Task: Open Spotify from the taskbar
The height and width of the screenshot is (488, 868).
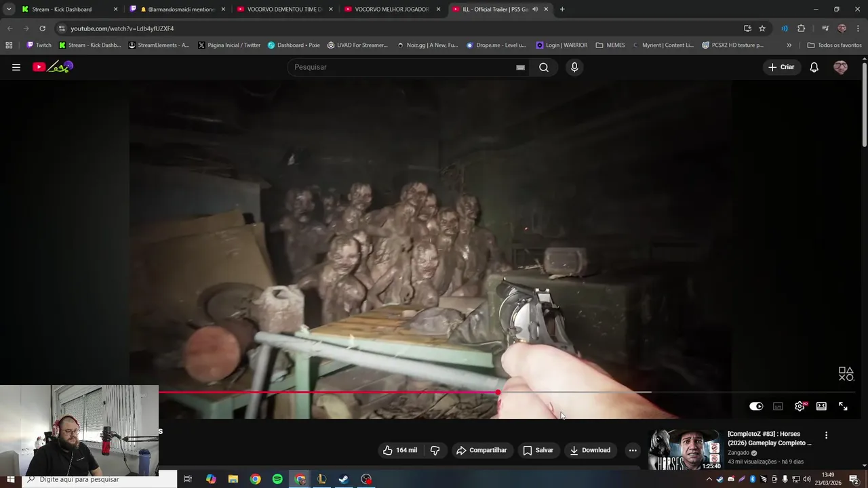Action: click(x=277, y=479)
